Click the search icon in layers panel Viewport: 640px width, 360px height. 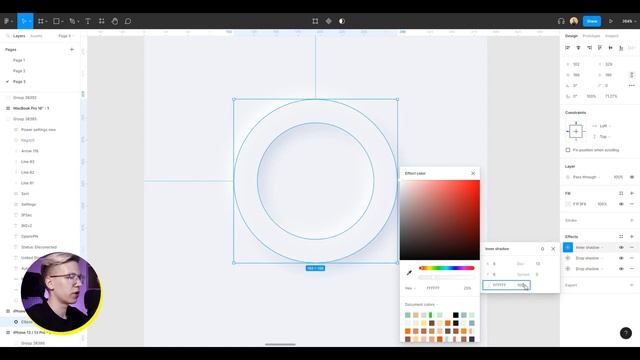point(7,36)
